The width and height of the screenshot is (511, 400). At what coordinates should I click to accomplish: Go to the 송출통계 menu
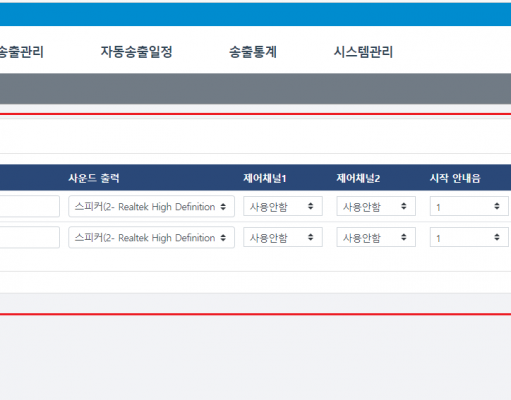[253, 52]
